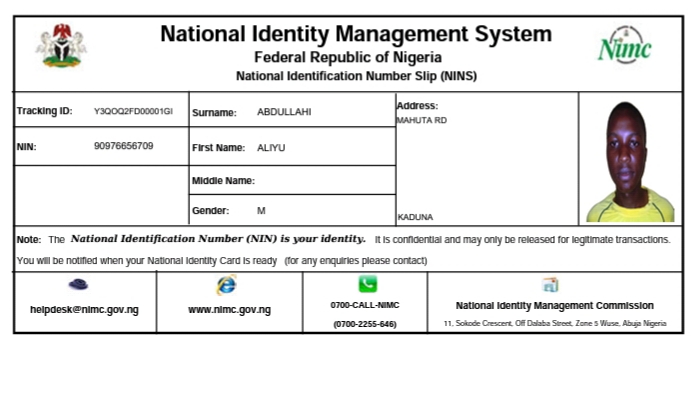Click the Gender field value
The width and height of the screenshot is (700, 416).
coord(261,211)
